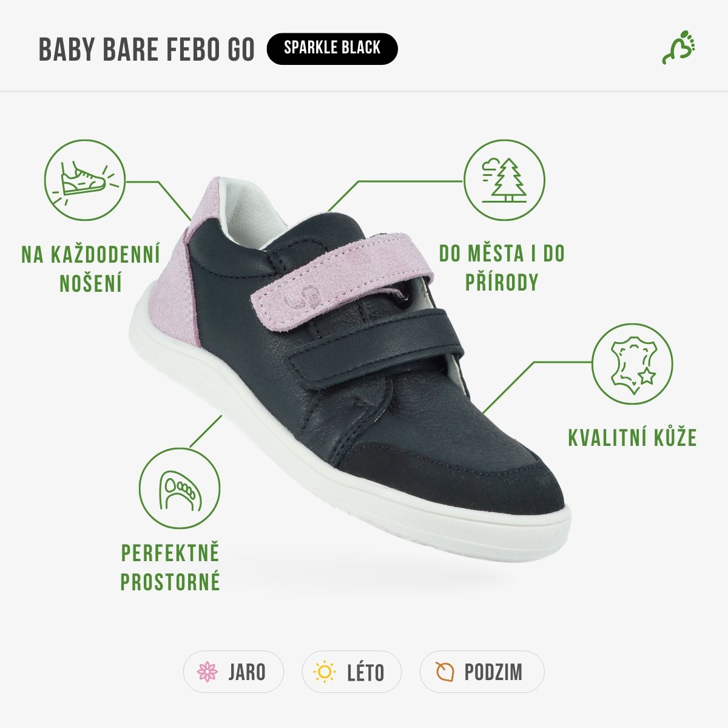This screenshot has width=728, height=728.
Task: Click the orange leaf Podzim icon
Action: pos(444,672)
